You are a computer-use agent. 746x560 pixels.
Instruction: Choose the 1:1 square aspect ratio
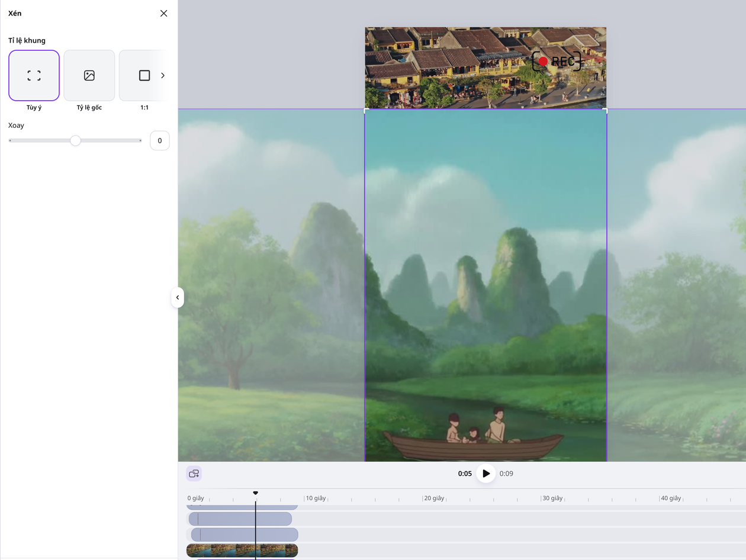pos(144,75)
